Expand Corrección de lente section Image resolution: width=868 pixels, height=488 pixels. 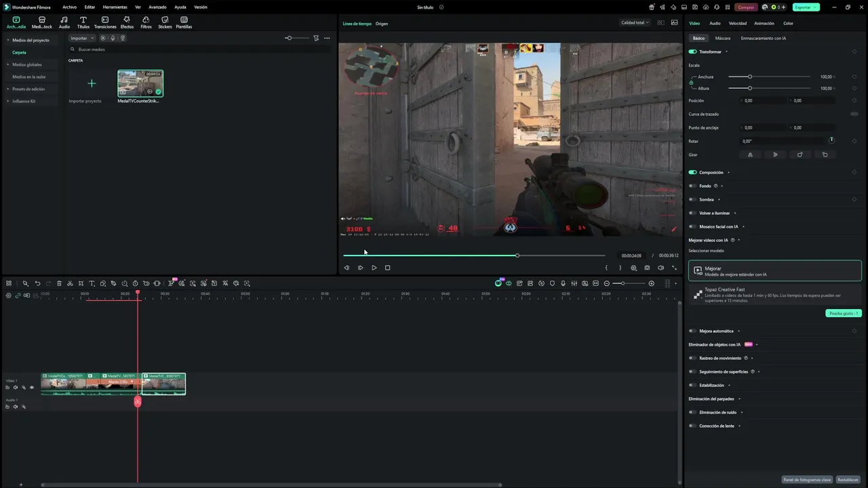point(739,426)
